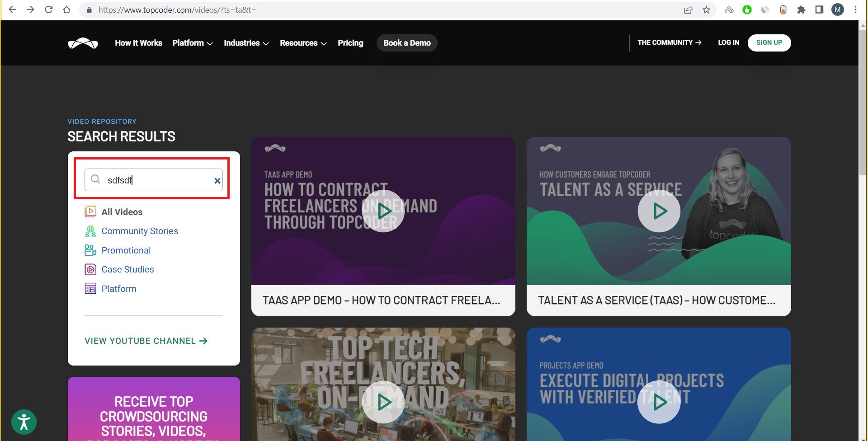
Task: Play the TaaS App Demo video
Action: (x=383, y=211)
